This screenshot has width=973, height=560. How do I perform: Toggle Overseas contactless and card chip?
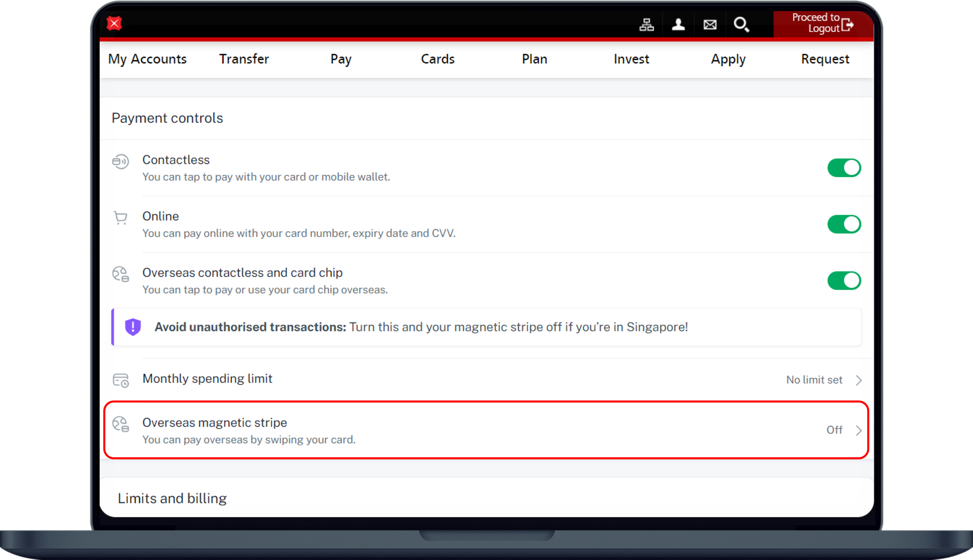tap(844, 280)
